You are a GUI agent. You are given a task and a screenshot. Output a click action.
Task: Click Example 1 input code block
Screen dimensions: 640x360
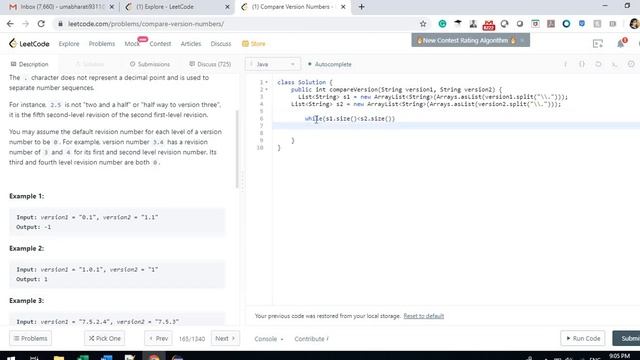click(x=117, y=222)
